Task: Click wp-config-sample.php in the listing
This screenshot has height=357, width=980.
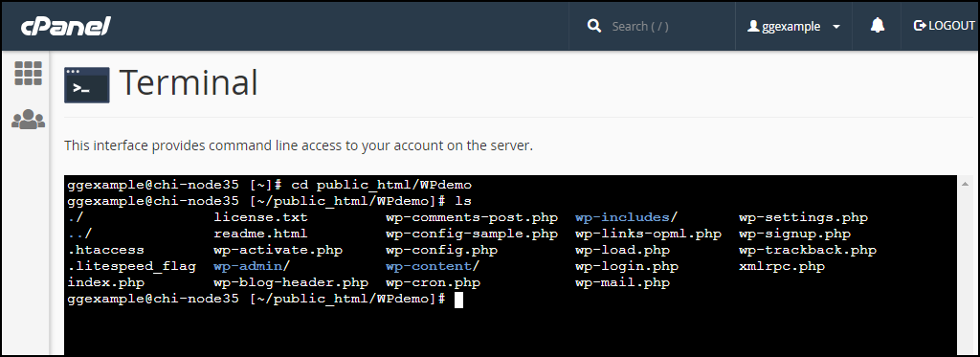Action: [472, 234]
